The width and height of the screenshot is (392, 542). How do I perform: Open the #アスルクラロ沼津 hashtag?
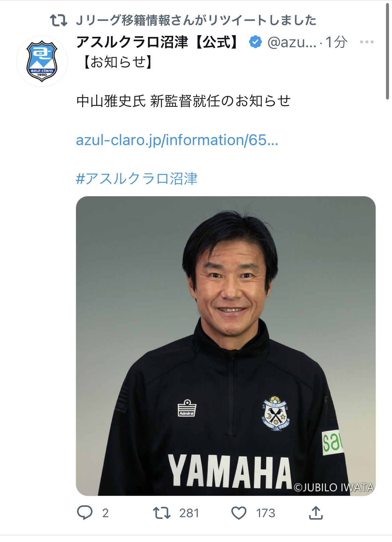point(137,179)
